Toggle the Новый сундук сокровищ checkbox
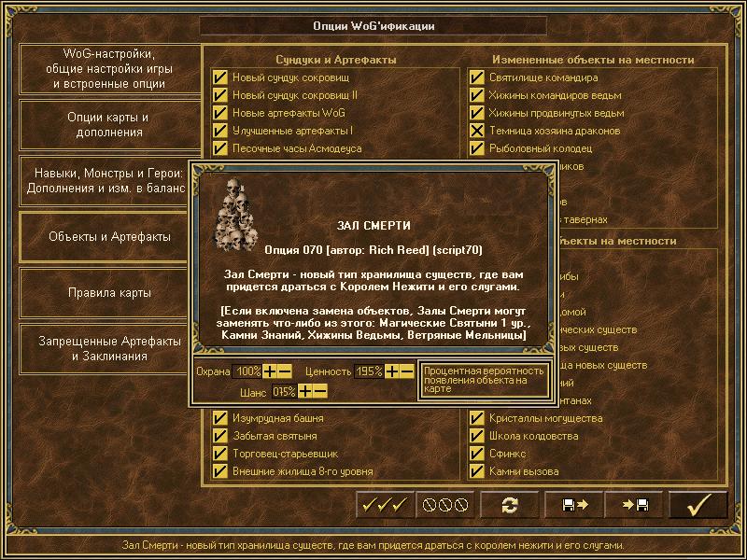The width and height of the screenshot is (747, 560). [220, 77]
